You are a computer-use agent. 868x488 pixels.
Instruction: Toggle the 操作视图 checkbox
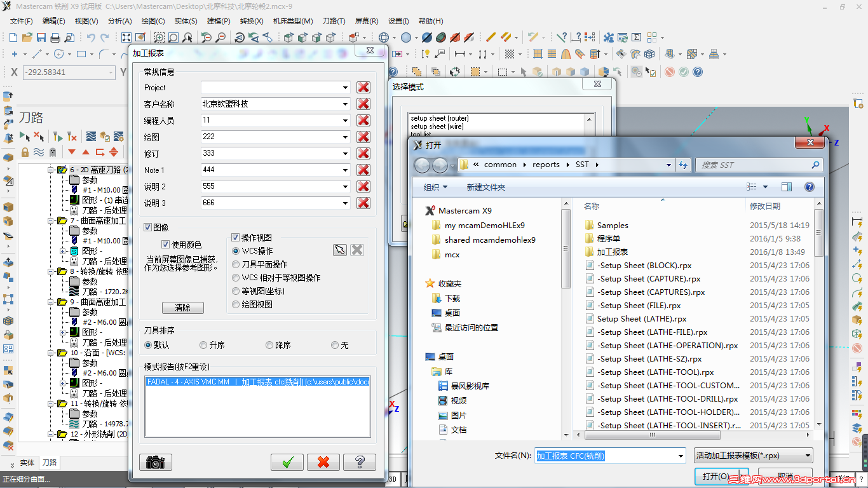click(x=236, y=238)
